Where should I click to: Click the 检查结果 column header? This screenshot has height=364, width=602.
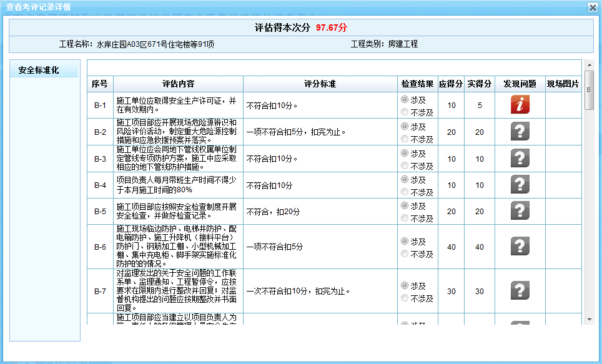pyautogui.click(x=417, y=84)
